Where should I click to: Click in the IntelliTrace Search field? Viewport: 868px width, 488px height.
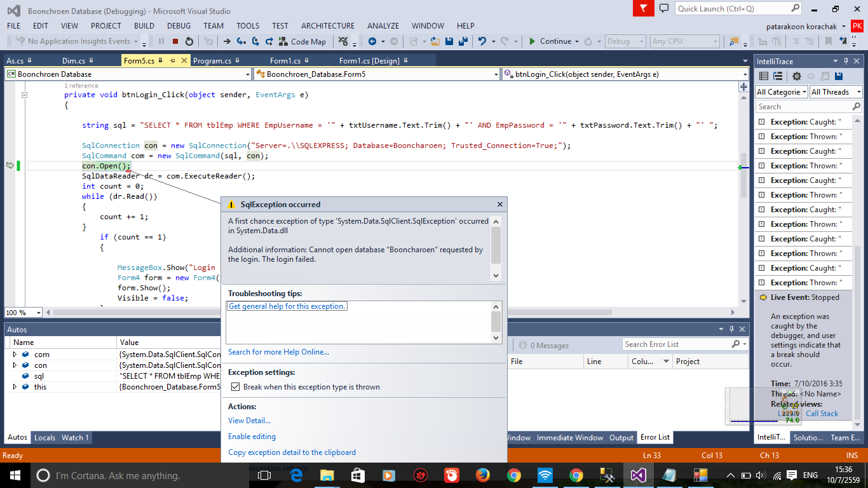803,107
